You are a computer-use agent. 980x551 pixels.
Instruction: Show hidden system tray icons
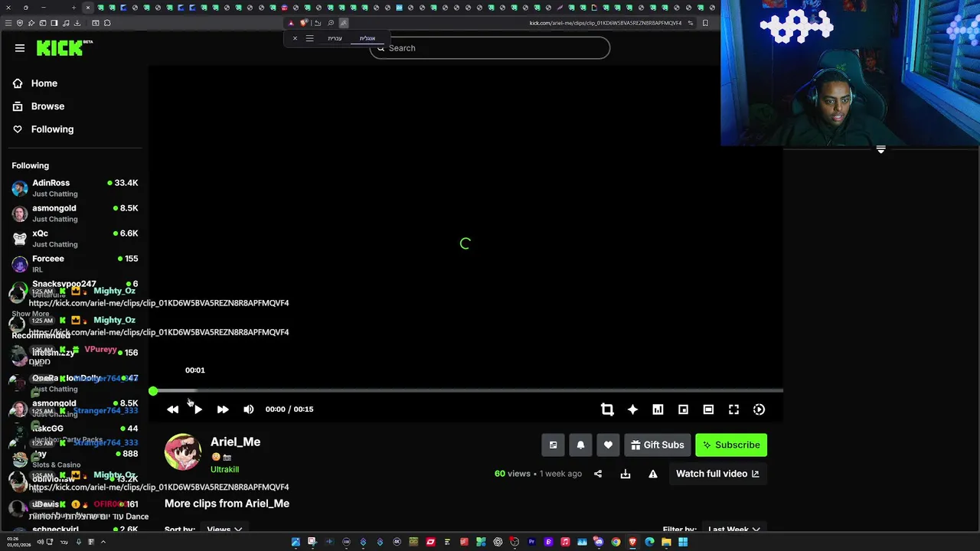pyautogui.click(x=103, y=542)
